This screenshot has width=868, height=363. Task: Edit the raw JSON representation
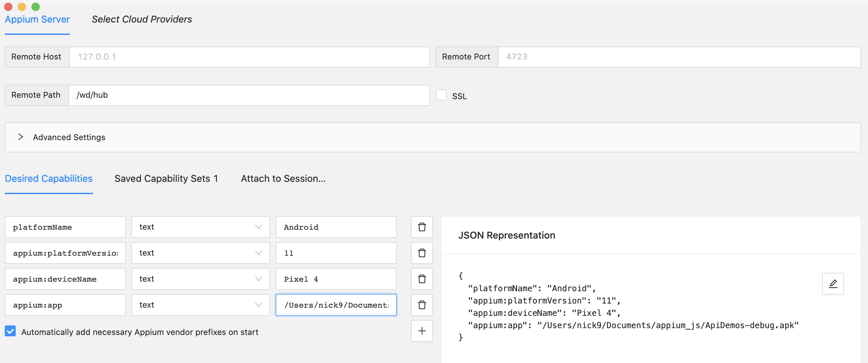[833, 284]
